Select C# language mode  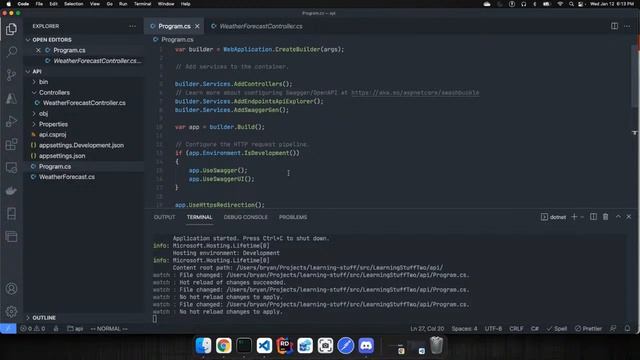tap(535, 329)
